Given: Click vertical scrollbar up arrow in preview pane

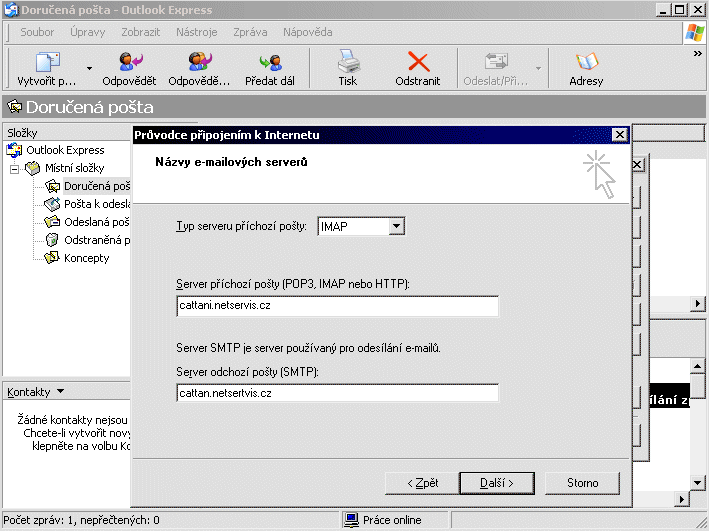Looking at the screenshot, I should 697,365.
